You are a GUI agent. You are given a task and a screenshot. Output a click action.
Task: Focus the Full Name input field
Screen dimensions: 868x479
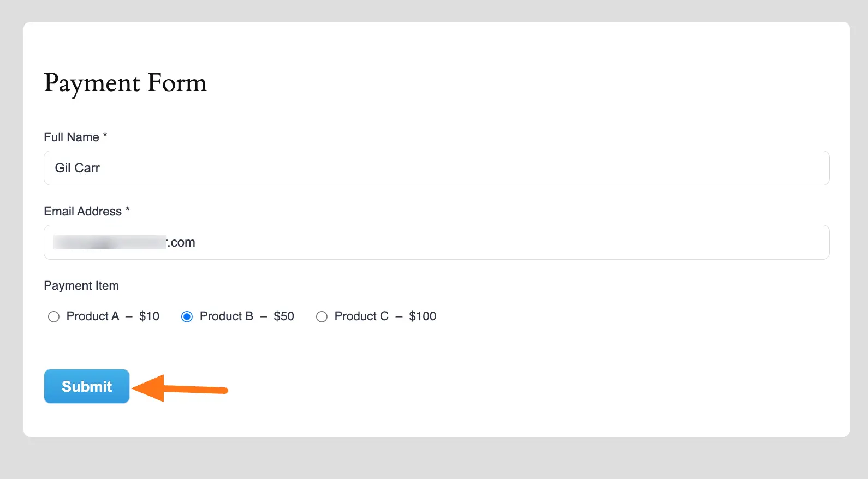tap(437, 168)
